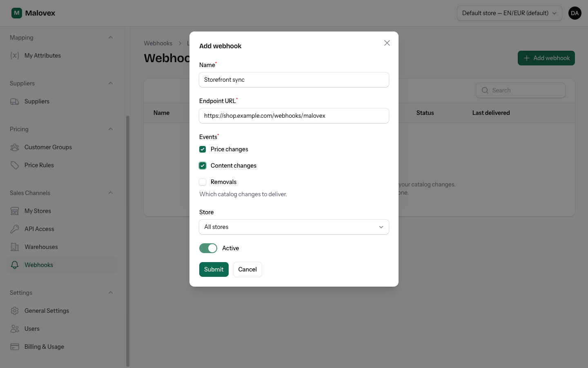Click the Customer Groups people icon
The width and height of the screenshot is (588, 368).
pyautogui.click(x=15, y=147)
